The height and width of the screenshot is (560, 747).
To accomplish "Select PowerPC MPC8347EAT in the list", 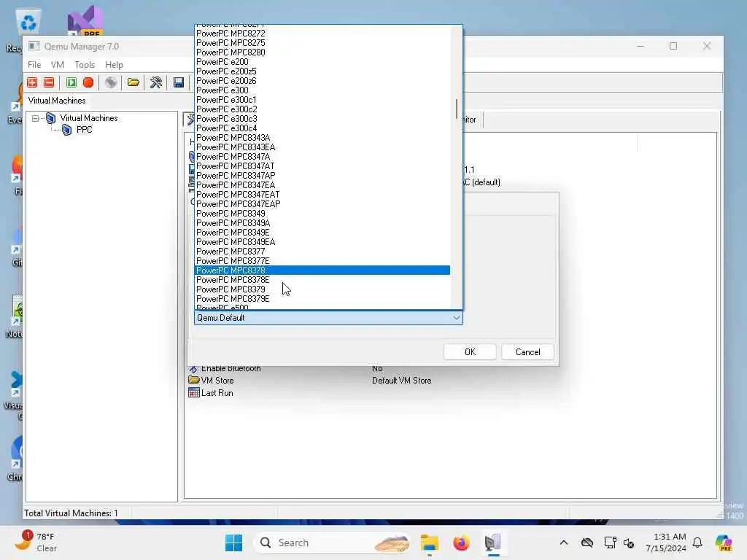I will pos(322,194).
